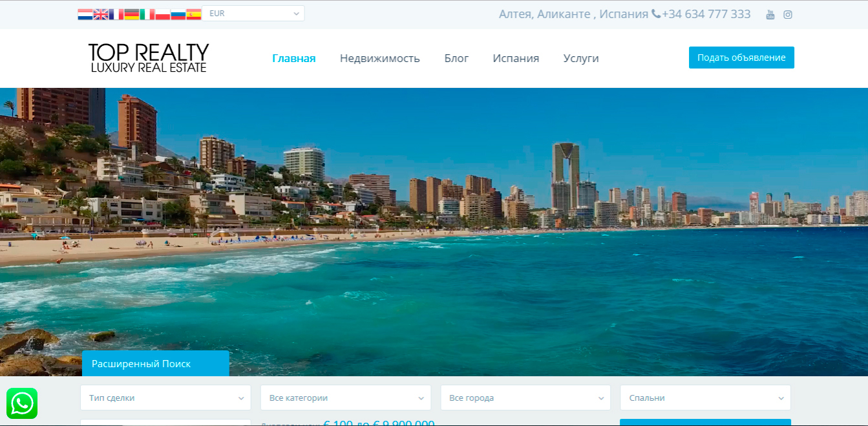Open the Испания menu item
This screenshot has height=426, width=868.
tap(516, 58)
